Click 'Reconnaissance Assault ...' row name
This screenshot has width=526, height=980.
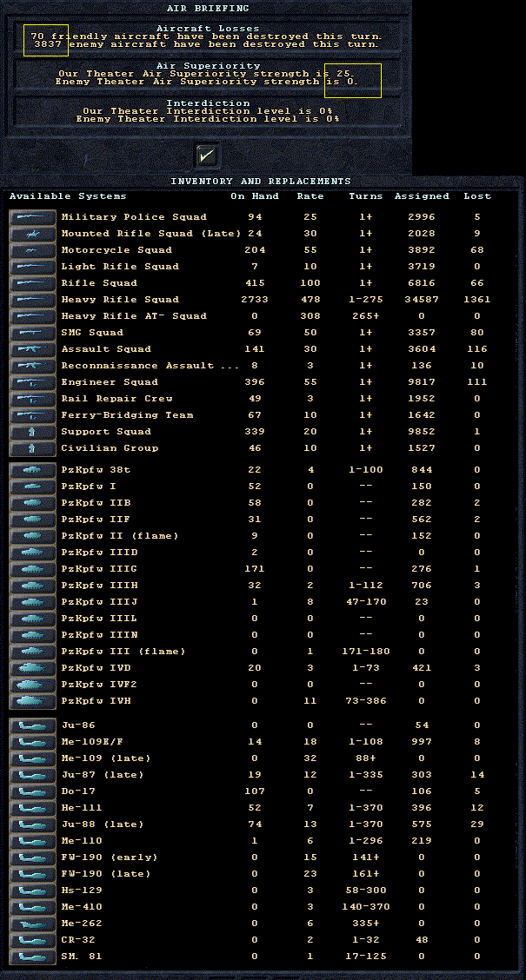point(150,366)
